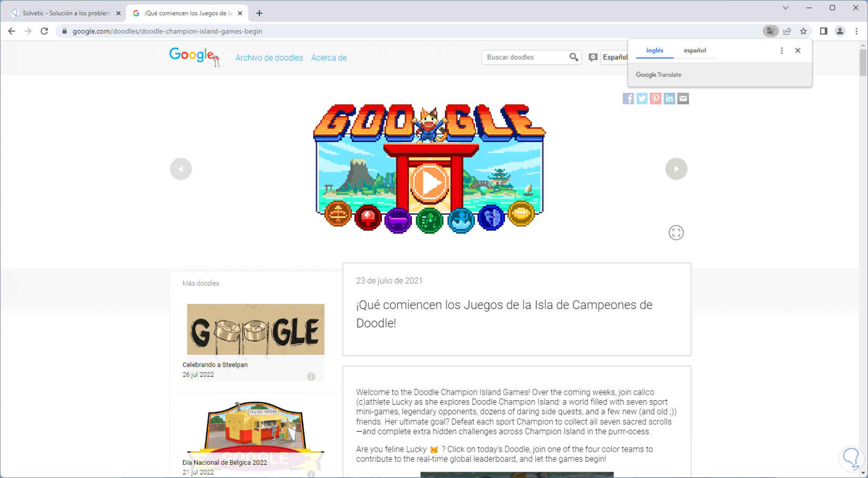Close the Solvetic tab
The width and height of the screenshot is (868, 478).
point(118,13)
